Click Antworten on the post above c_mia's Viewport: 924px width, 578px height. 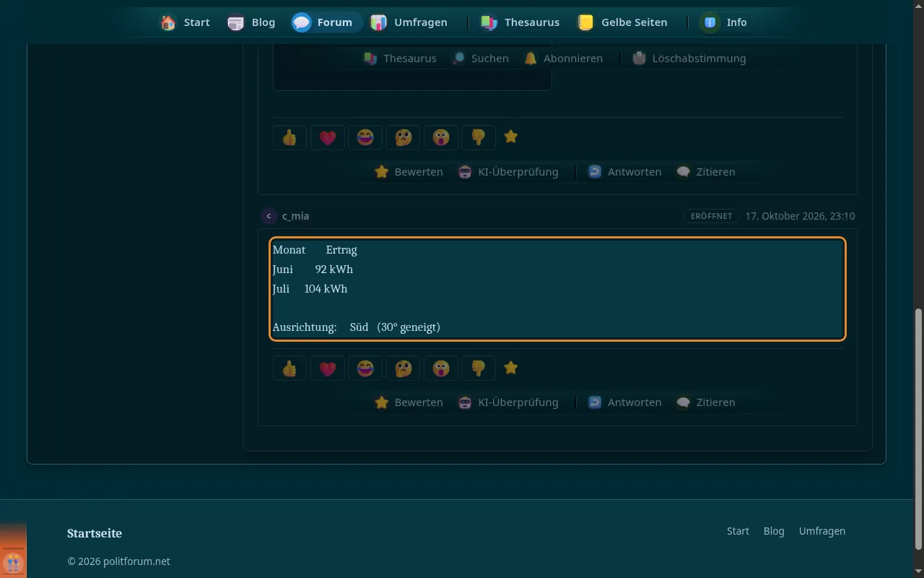coord(624,172)
